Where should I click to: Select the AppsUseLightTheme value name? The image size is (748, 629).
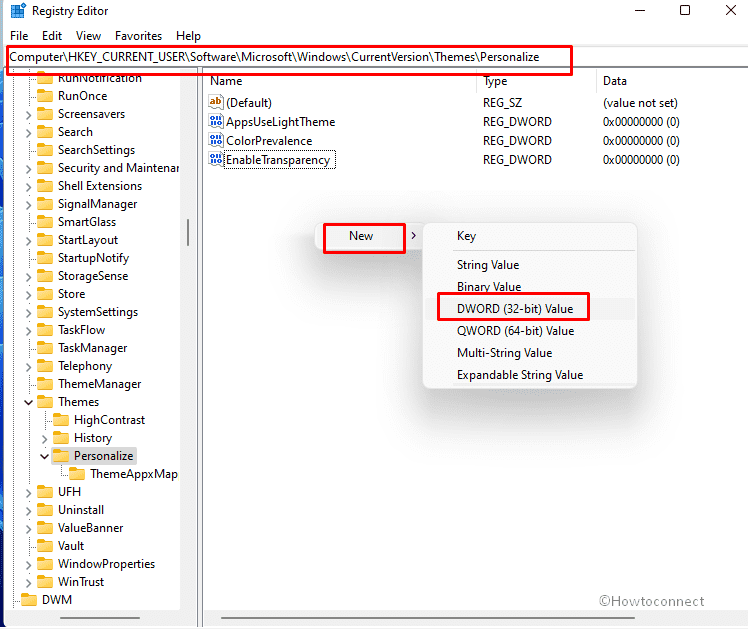[x=280, y=122]
